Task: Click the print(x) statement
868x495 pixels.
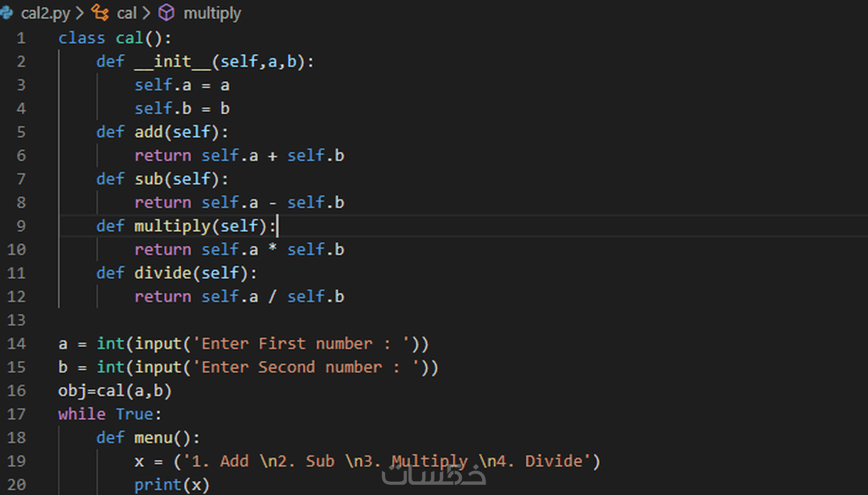Action: click(172, 485)
